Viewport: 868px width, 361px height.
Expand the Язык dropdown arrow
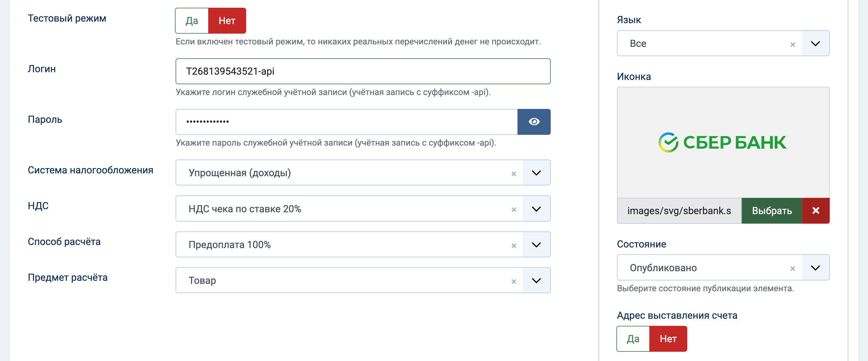click(815, 44)
